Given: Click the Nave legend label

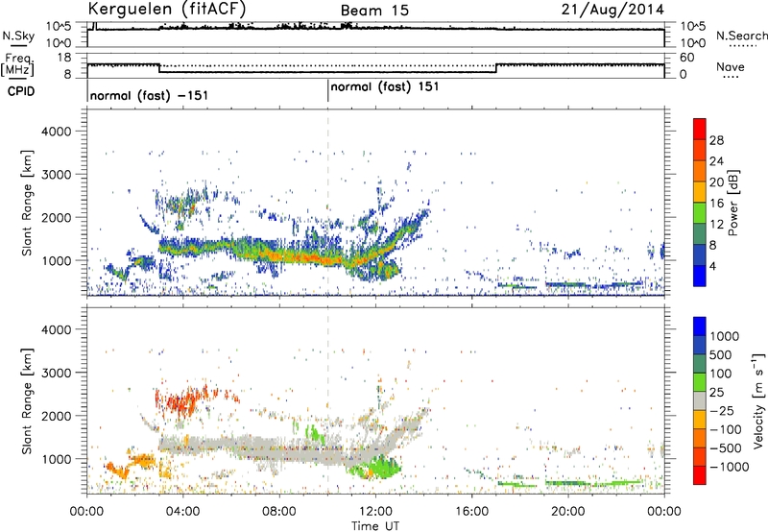Looking at the screenshot, I should (731, 66).
